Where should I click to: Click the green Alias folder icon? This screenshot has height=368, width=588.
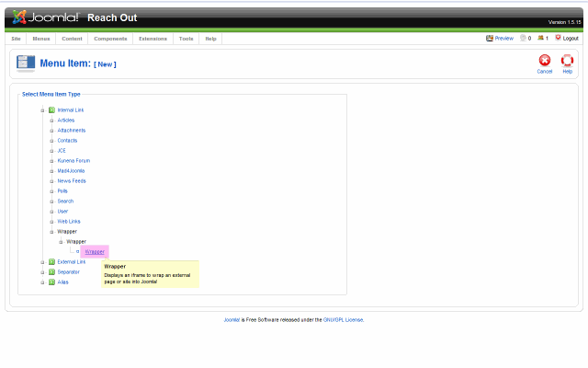(x=51, y=282)
